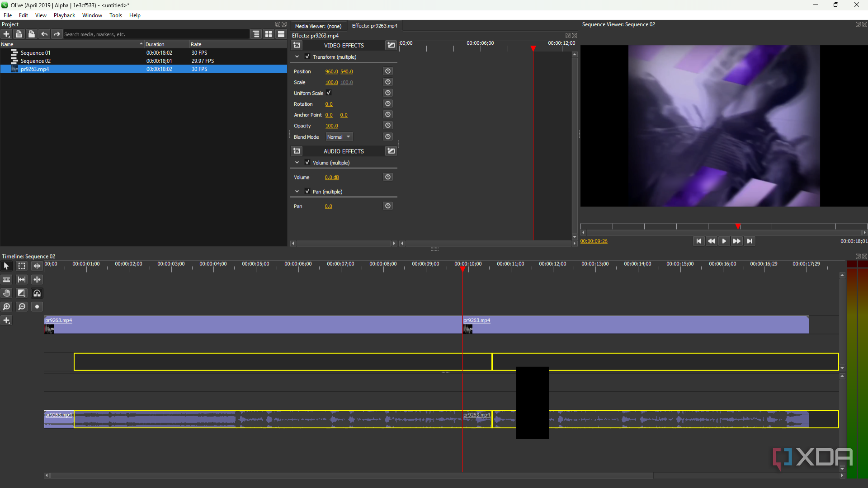Toggle timeline snapping magnet
This screenshot has height=488, width=868.
click(37, 293)
